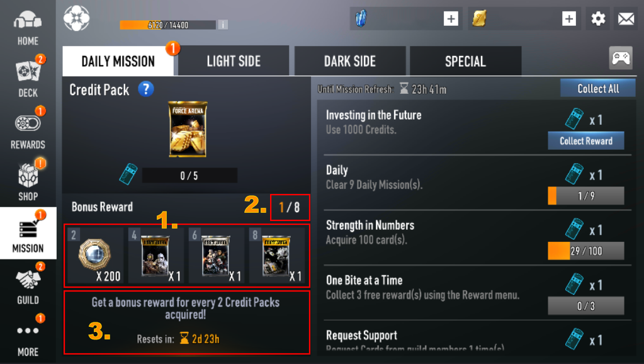Add more crystals with plus button

click(x=451, y=18)
